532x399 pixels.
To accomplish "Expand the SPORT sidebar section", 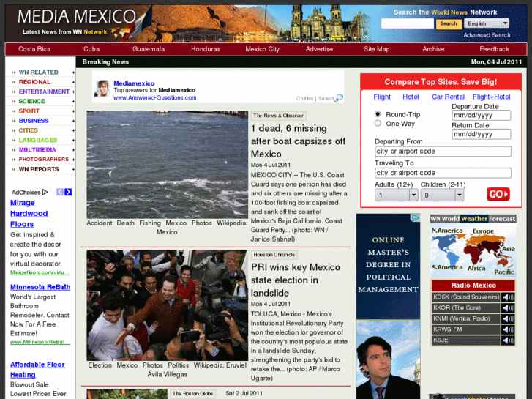I will coord(73,111).
